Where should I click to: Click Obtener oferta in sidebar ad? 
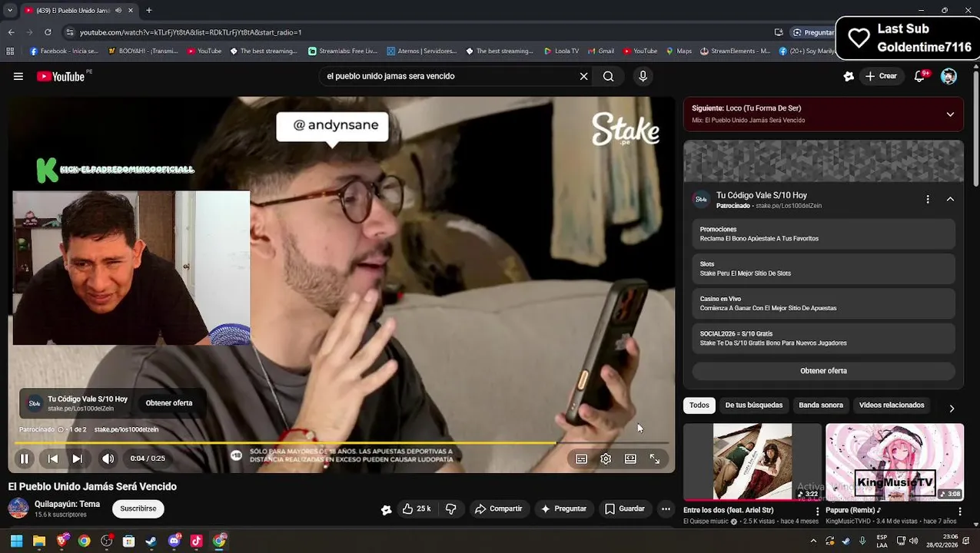pyautogui.click(x=823, y=371)
